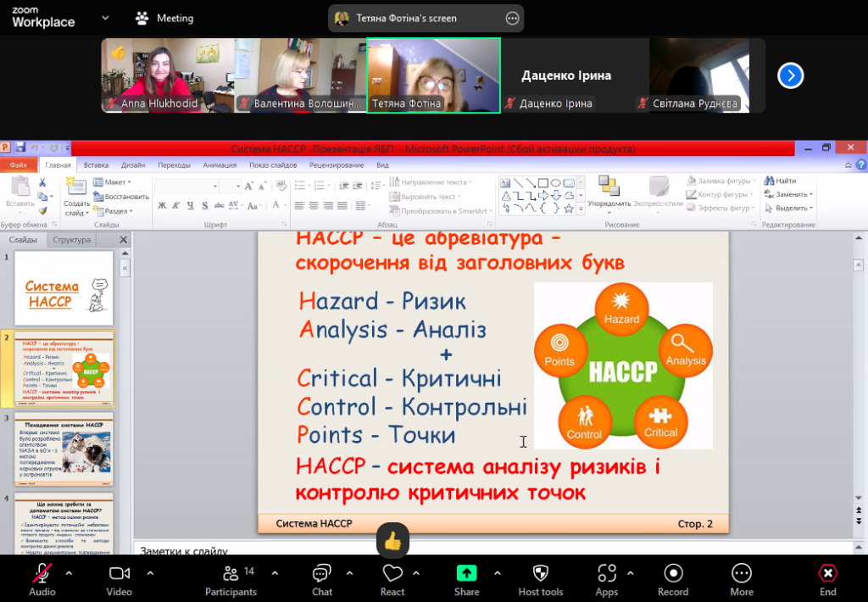This screenshot has height=602, width=868.
Task: Click the More ellipsis icon
Action: 742,572
